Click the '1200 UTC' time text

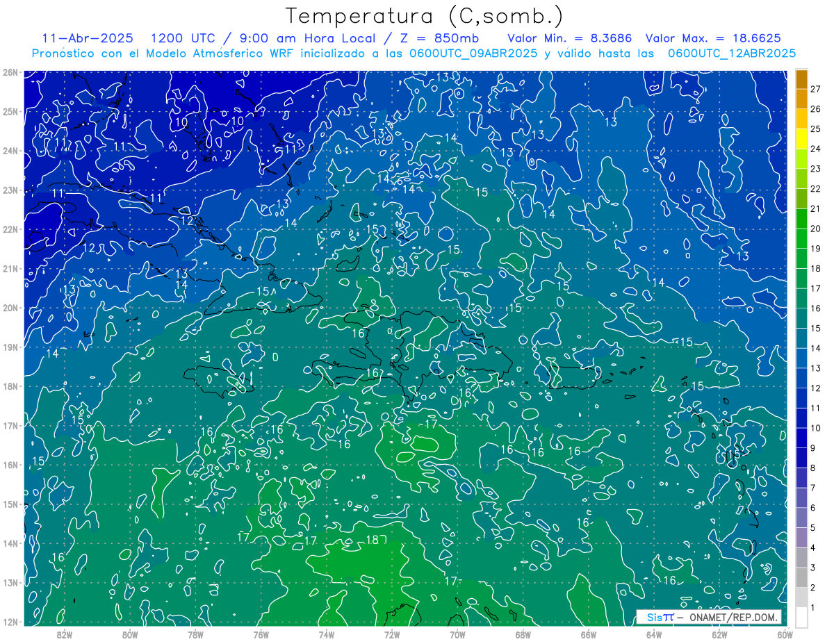[181, 38]
